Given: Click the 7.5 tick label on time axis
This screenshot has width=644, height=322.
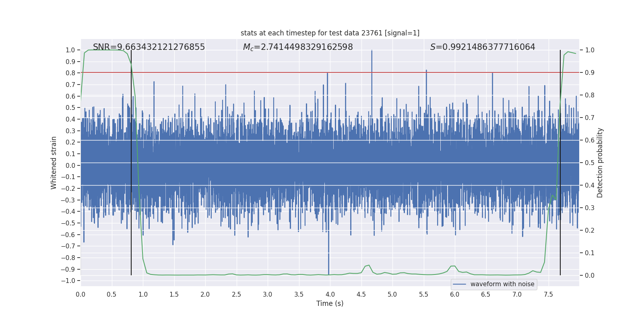Looking at the screenshot, I should pos(548,295).
